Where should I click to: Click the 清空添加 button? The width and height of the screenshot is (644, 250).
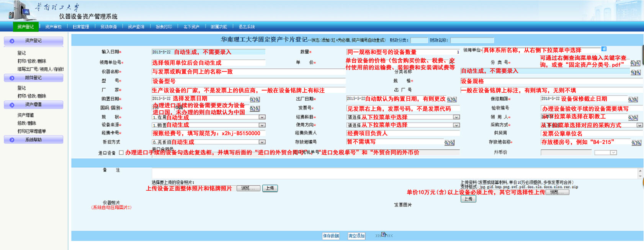(x=356, y=236)
